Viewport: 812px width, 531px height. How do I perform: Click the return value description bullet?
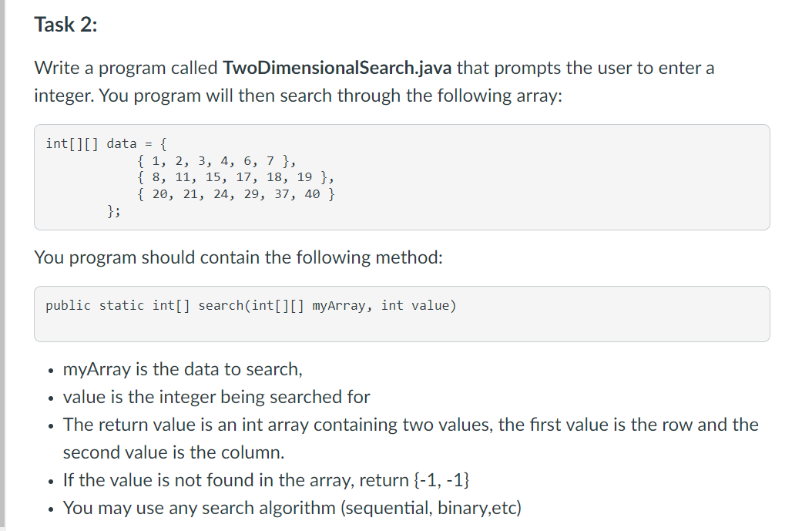point(411,425)
